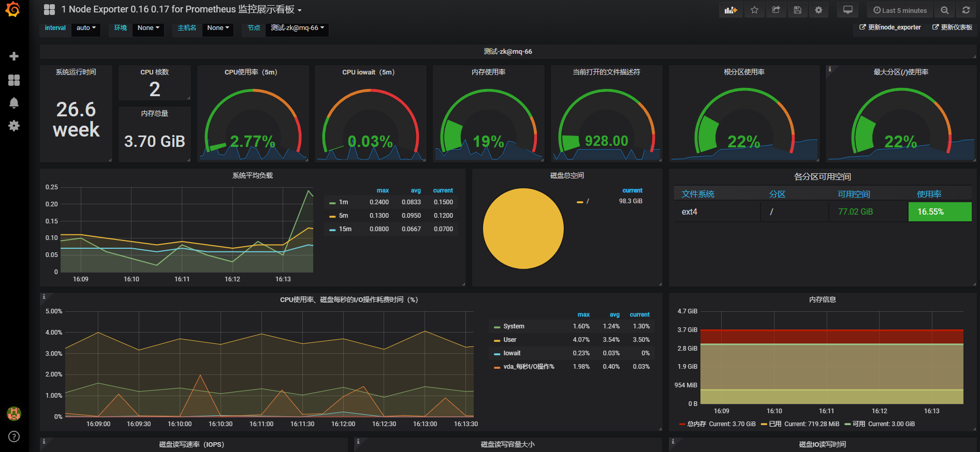The height and width of the screenshot is (452, 980).
Task: Sort partition table by 分区 column
Action: tap(777, 194)
